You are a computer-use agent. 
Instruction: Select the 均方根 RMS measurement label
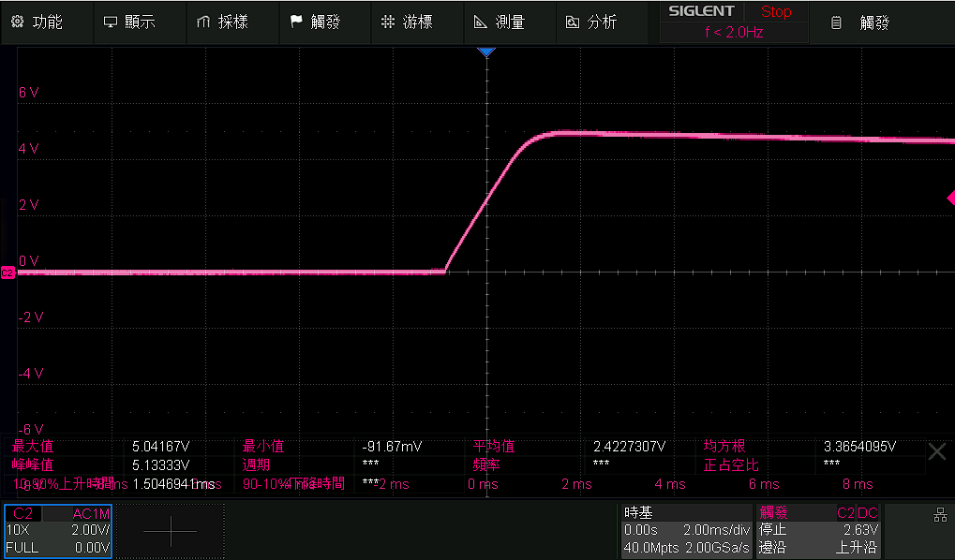pyautogui.click(x=724, y=446)
